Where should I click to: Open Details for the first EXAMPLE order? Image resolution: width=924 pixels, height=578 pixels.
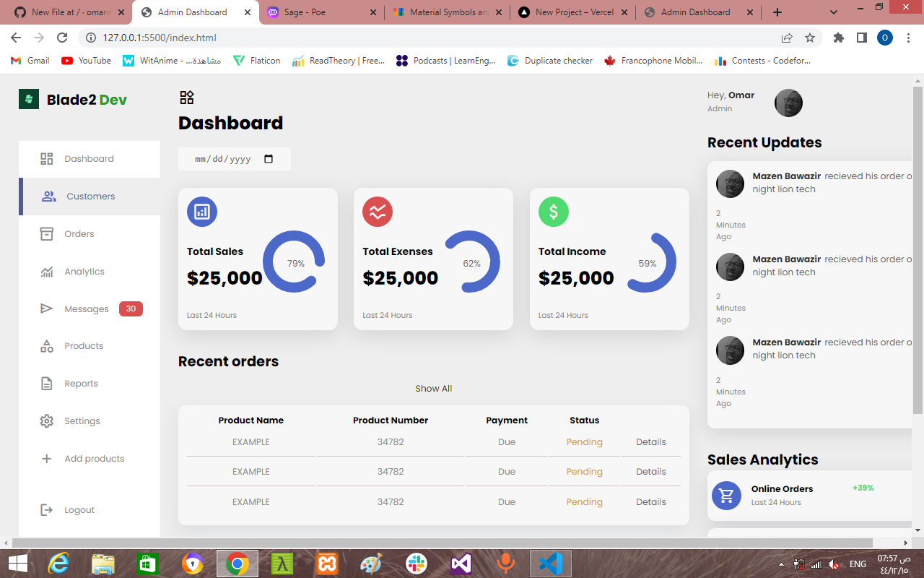pos(650,441)
